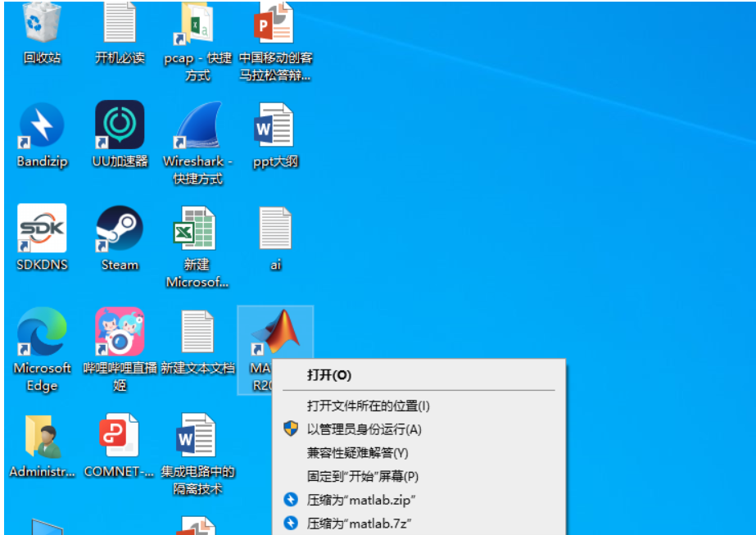Choose 打开(O) in the context menu
Viewport: 756px width, 535px height.
coord(419,375)
